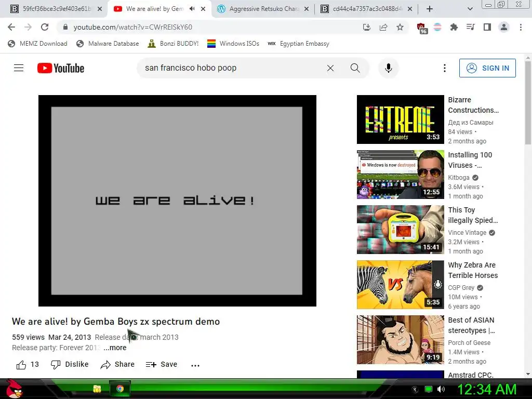Screen dimensions: 532x399
Task: Open the Kitboga channel name
Action: [x=459, y=178]
